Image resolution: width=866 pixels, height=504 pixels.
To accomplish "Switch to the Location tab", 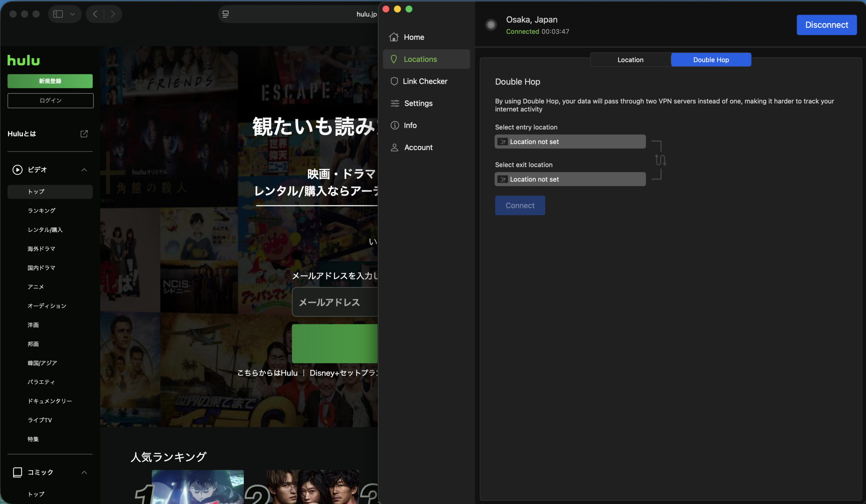I will (x=630, y=60).
